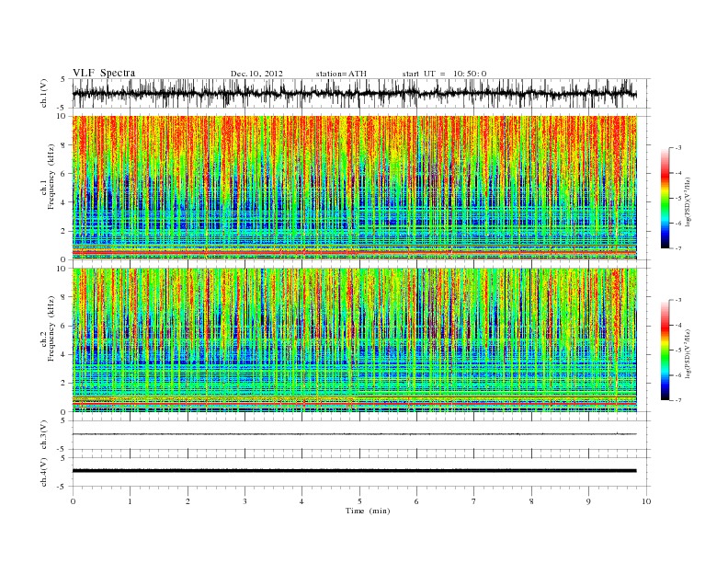
Task: Click the ch.1 'Frequency (kHz)' axis label
Action: 51,177
